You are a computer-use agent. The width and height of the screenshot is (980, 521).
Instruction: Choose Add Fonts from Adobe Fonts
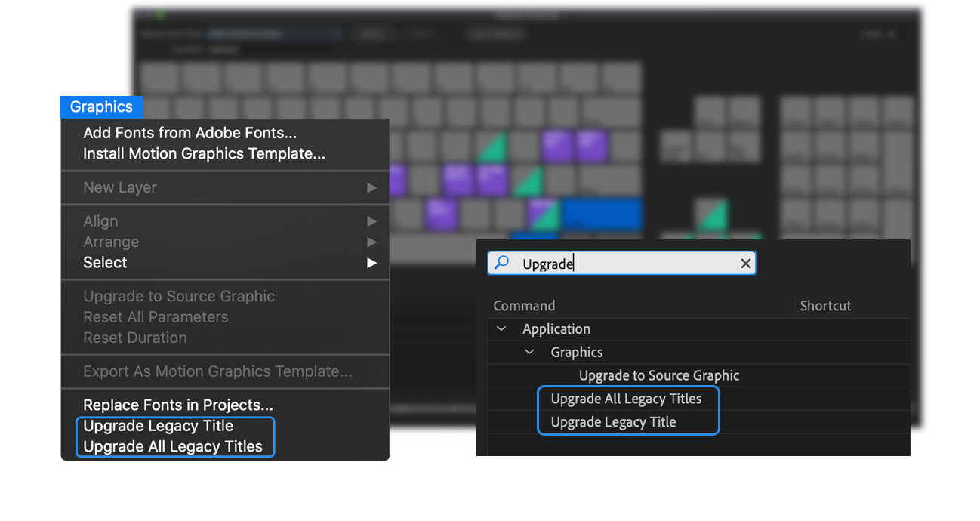(190, 133)
